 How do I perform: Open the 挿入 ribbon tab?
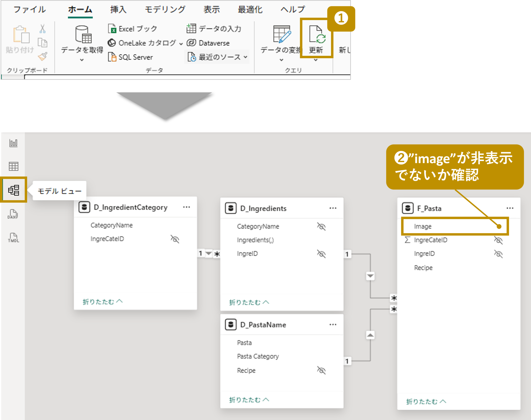point(118,10)
